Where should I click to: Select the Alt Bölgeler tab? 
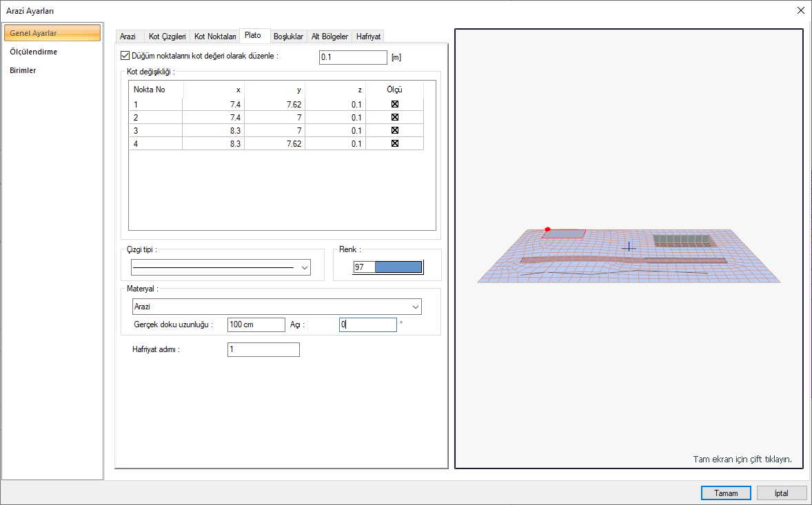click(x=329, y=37)
